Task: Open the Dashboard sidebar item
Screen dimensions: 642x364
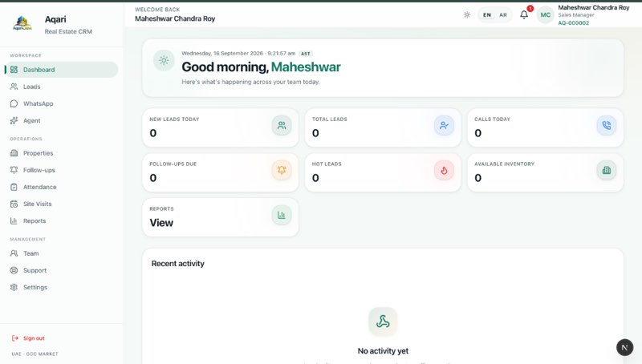Action: 62,70
